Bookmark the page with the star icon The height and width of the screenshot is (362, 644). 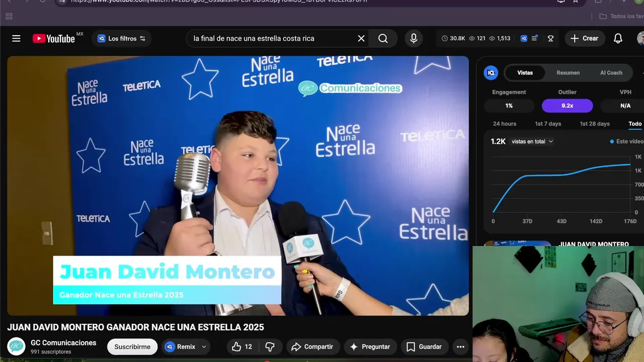(x=576, y=2)
